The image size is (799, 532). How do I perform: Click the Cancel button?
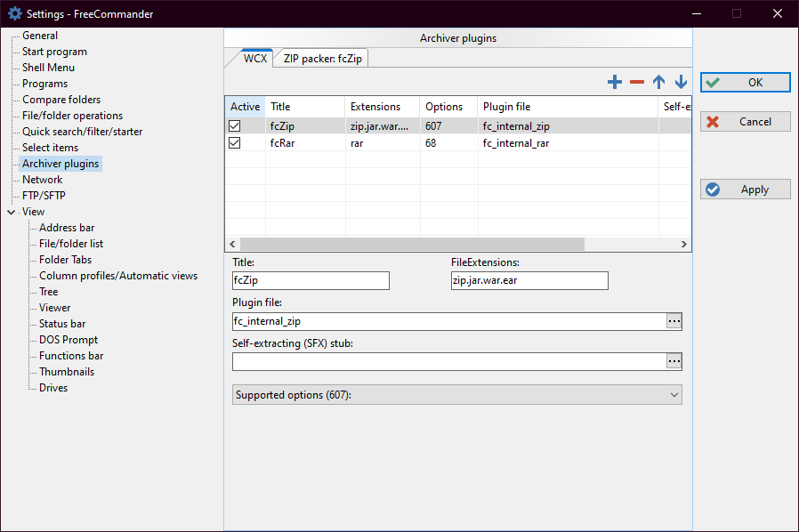(x=745, y=122)
